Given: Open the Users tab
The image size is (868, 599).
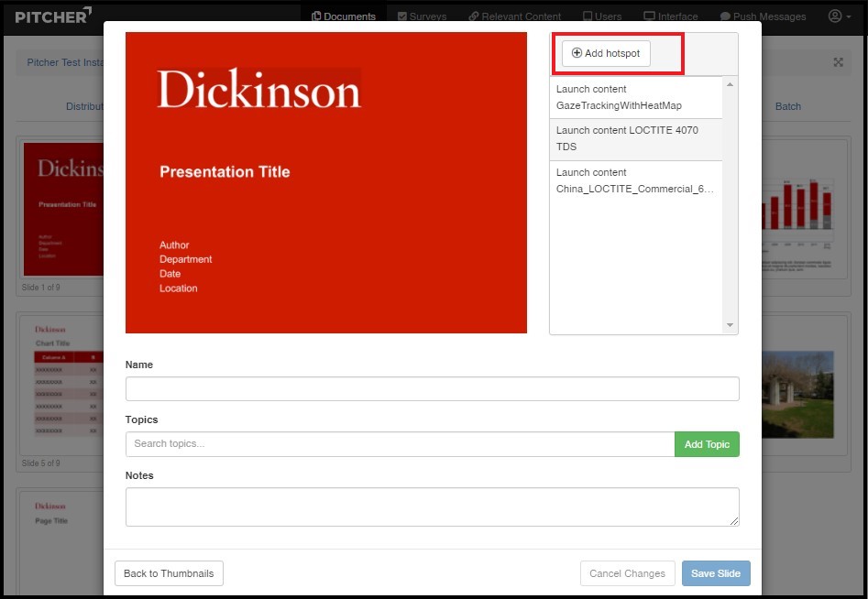Looking at the screenshot, I should [x=601, y=16].
